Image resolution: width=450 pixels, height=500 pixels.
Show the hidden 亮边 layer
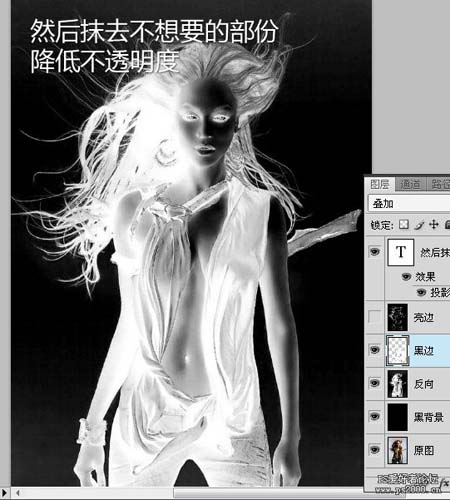coord(375,317)
